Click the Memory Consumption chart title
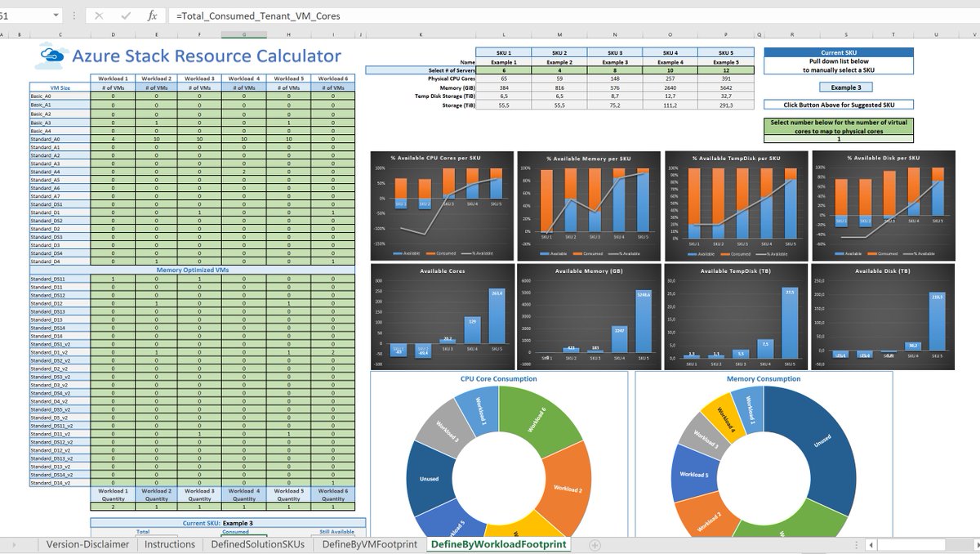Screen dimensions: 980x554 763,379
